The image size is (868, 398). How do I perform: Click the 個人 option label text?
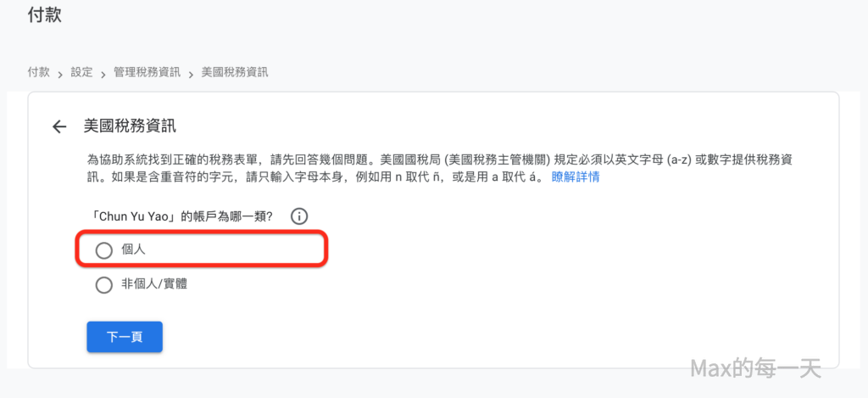click(135, 250)
